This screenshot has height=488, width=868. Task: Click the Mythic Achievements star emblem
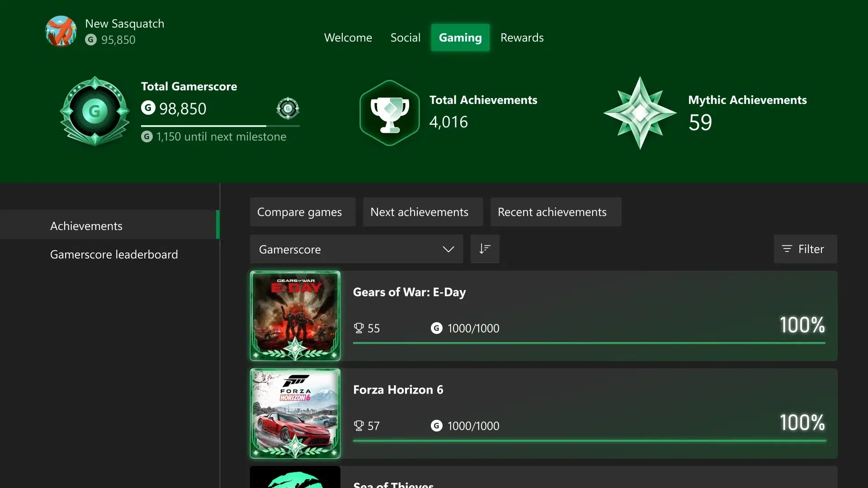point(640,113)
